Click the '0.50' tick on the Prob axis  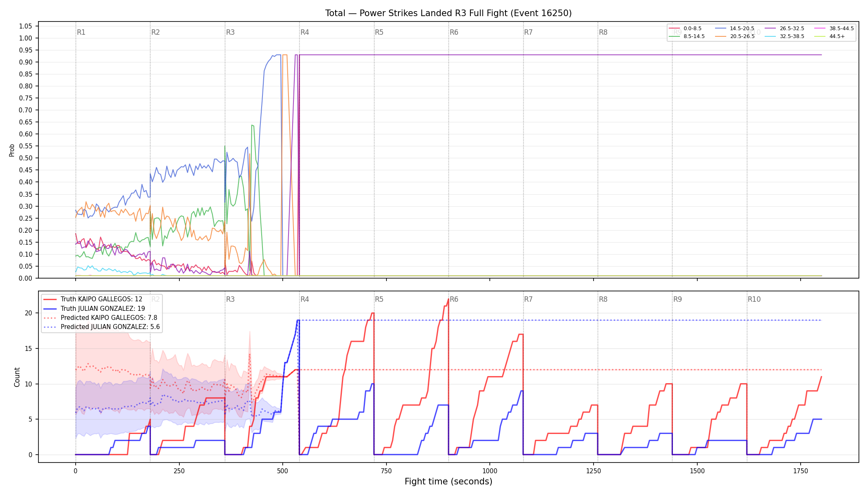(x=26, y=158)
